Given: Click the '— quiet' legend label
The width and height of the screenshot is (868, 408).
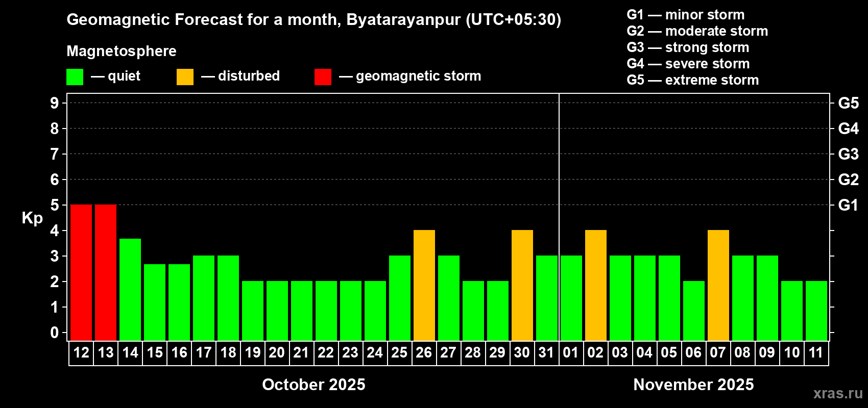Looking at the screenshot, I should pyautogui.click(x=116, y=76).
